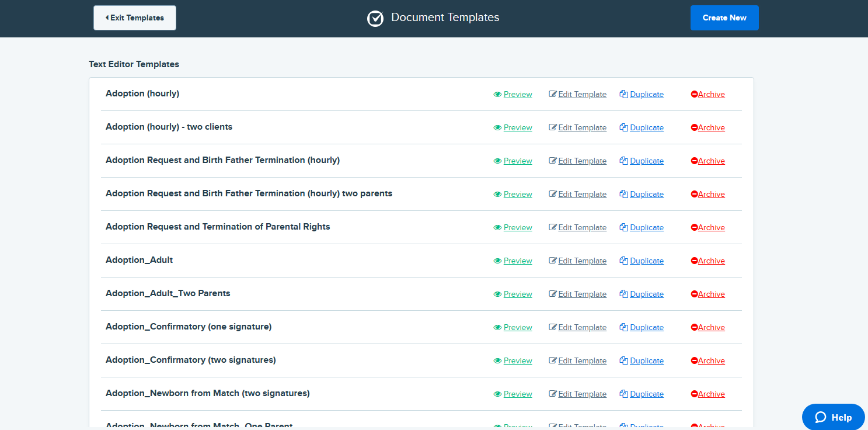Image resolution: width=868 pixels, height=430 pixels.
Task: Archive the Adoption_Adult template
Action: pos(711,261)
